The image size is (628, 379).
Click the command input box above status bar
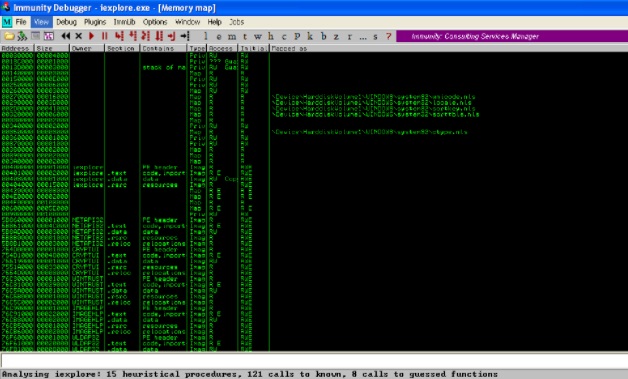pyautogui.click(x=314, y=361)
